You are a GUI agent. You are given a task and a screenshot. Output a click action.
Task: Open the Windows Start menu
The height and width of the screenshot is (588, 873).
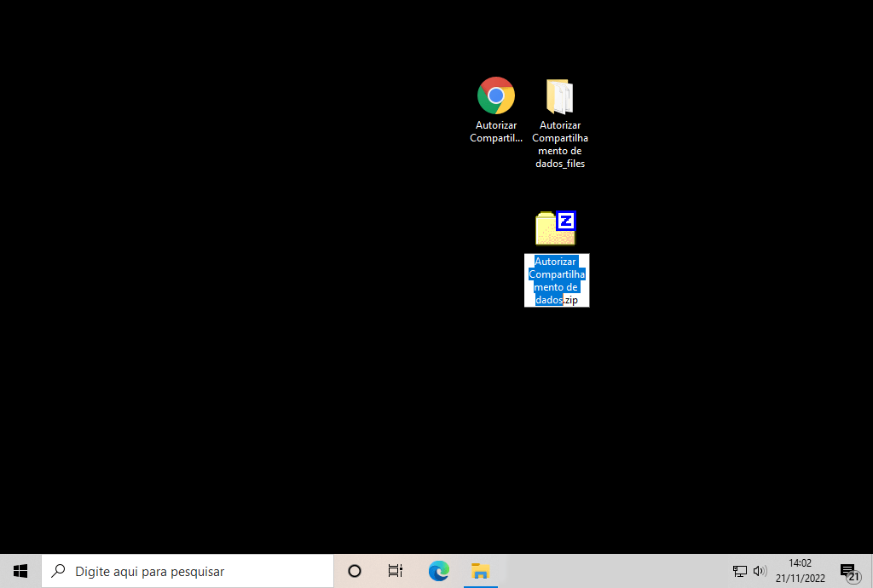[20, 571]
